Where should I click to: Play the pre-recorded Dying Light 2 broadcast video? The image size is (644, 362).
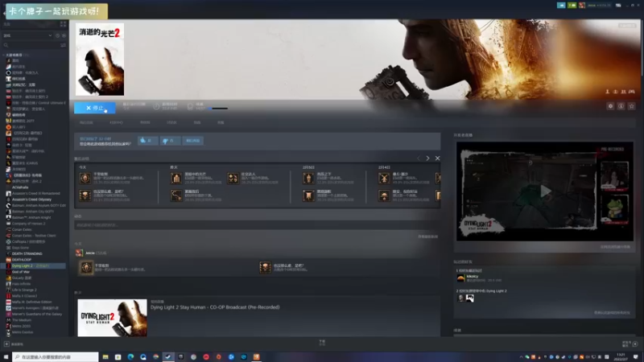coord(545,191)
